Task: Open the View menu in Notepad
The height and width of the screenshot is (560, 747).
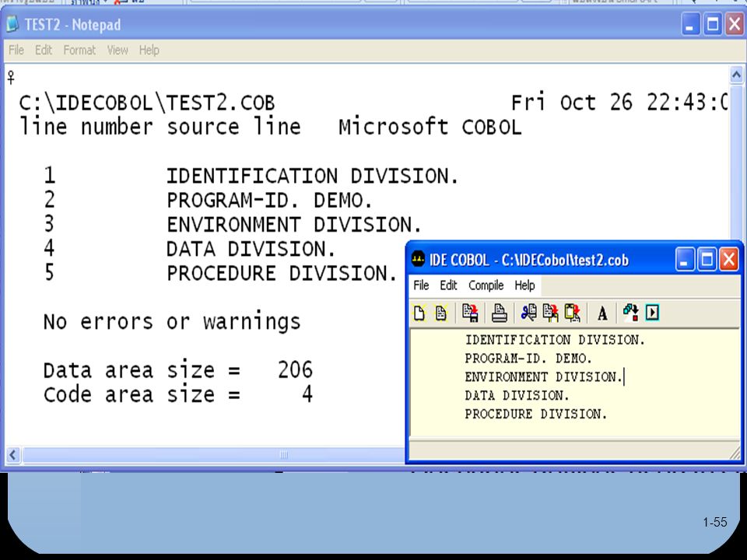Action: point(117,50)
